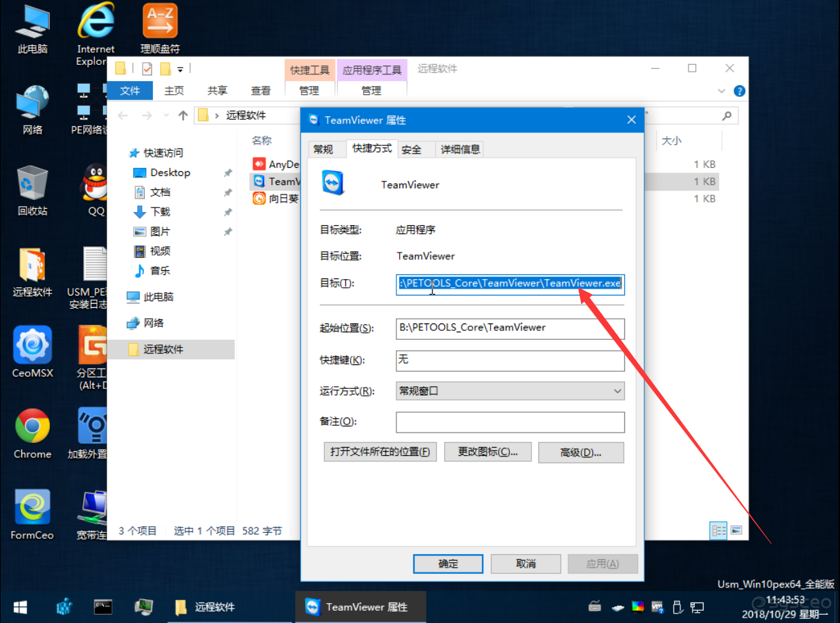Click the 快捷键 input field
Screen dimensions: 840x623
[510, 360]
